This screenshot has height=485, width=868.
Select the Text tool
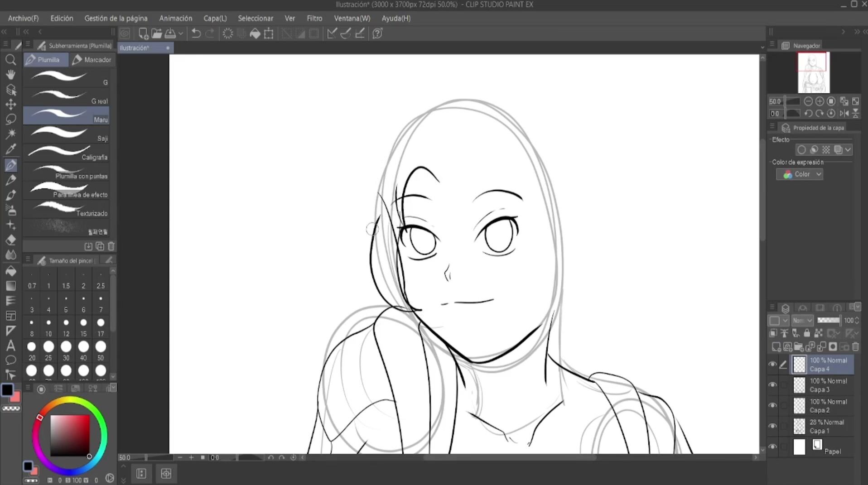click(x=10, y=346)
